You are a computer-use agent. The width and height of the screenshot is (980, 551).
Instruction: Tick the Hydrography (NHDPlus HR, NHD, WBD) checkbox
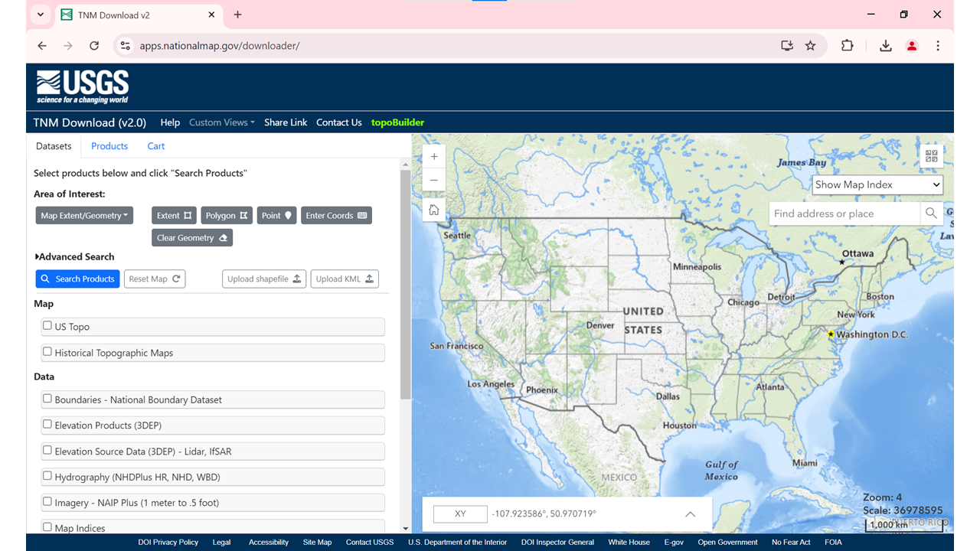47,476
